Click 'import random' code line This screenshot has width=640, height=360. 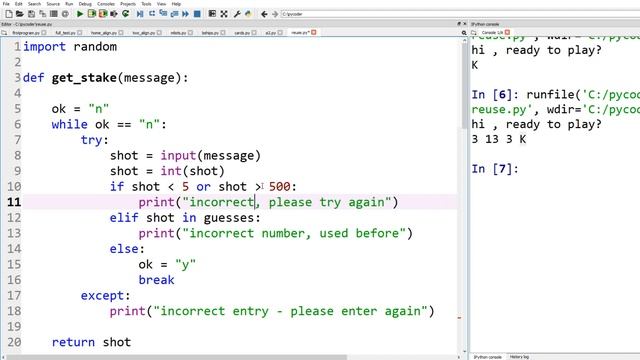pyautogui.click(x=70, y=47)
